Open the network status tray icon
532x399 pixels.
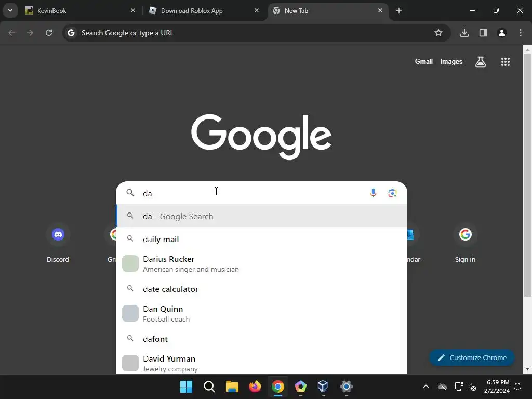(459, 387)
